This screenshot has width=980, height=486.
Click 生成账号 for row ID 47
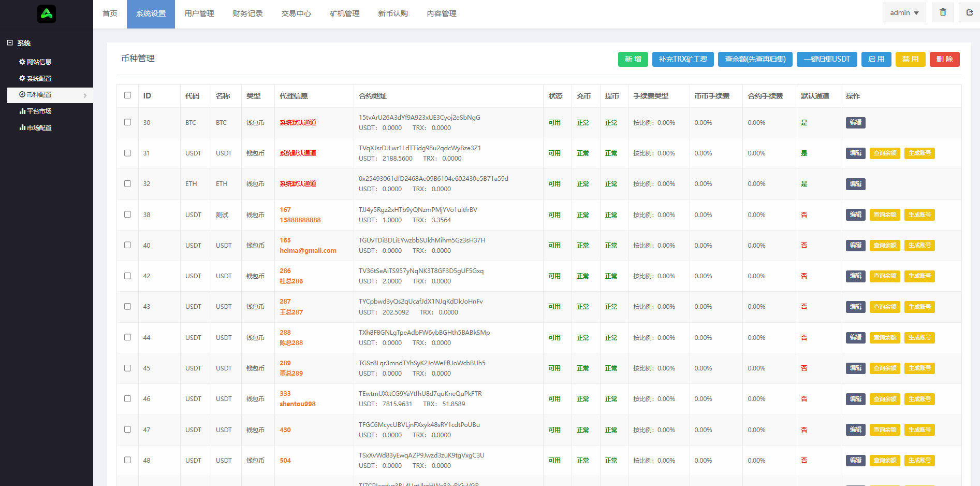(x=919, y=430)
